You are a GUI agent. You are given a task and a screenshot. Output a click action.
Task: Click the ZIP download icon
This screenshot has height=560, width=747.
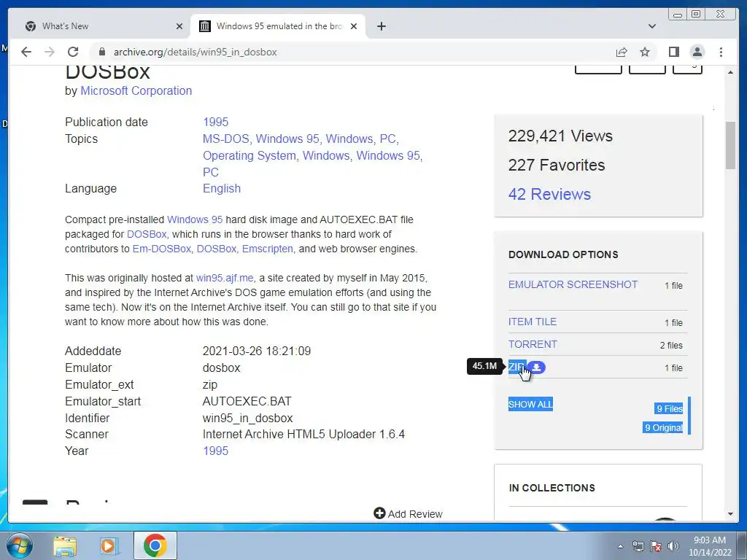536,367
